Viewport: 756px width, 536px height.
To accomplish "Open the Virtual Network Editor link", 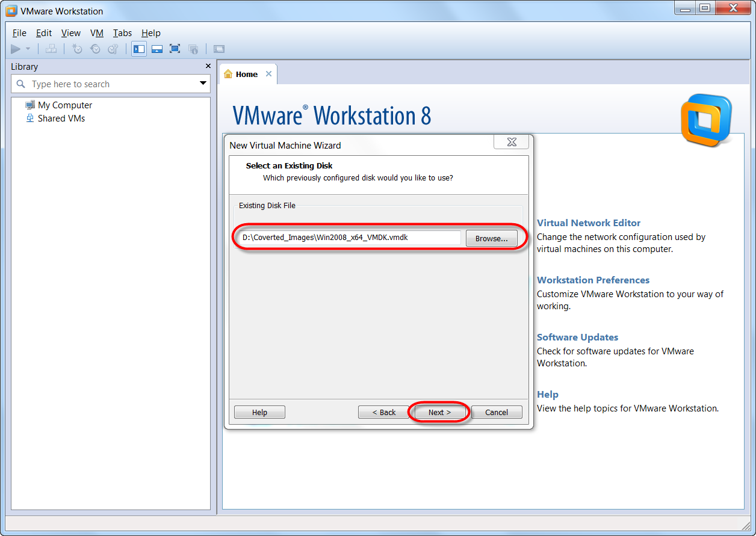I will tap(589, 223).
